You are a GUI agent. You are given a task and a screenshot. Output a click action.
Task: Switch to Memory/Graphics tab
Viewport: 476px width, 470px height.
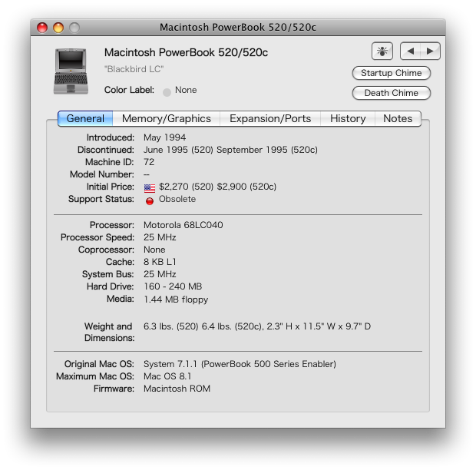[167, 118]
